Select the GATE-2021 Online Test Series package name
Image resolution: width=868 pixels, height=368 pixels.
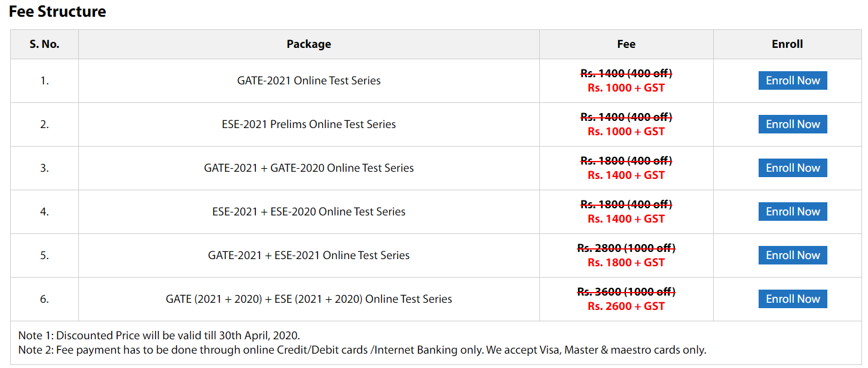point(308,80)
